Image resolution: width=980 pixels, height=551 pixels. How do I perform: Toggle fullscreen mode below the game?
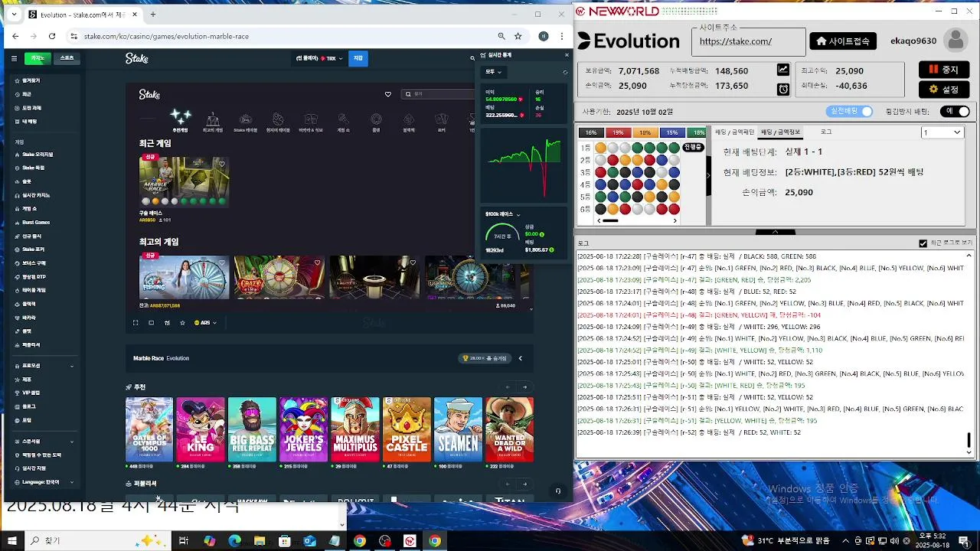coord(136,323)
